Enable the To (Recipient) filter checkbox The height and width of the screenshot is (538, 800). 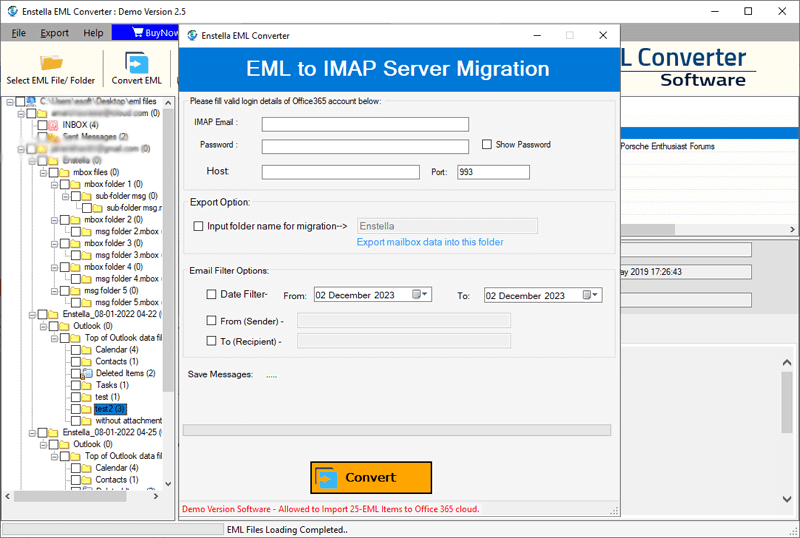click(211, 340)
